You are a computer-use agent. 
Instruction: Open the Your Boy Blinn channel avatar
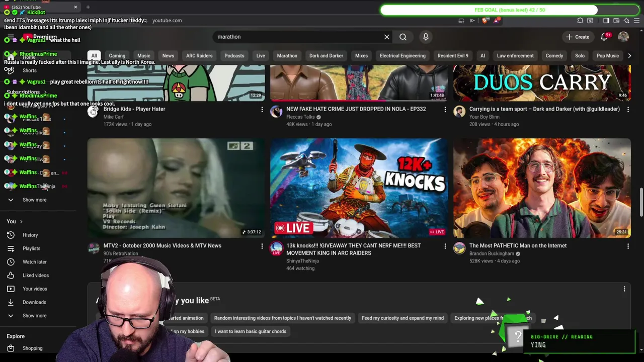(459, 111)
